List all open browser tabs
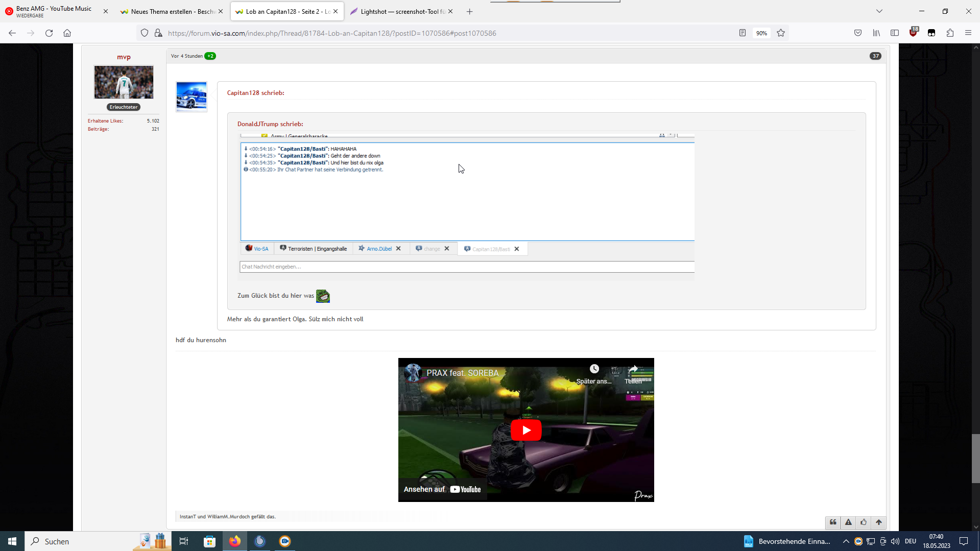980x551 pixels. 879,11
